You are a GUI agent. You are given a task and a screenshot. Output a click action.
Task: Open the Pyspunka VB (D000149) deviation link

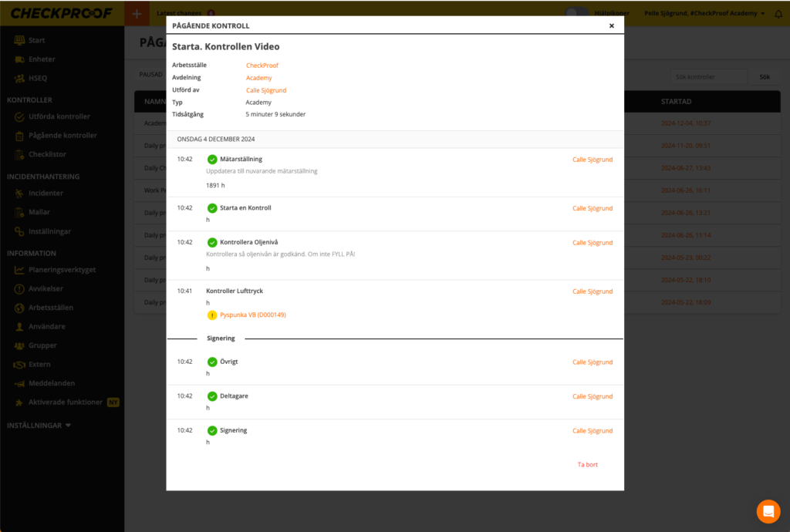tap(252, 315)
